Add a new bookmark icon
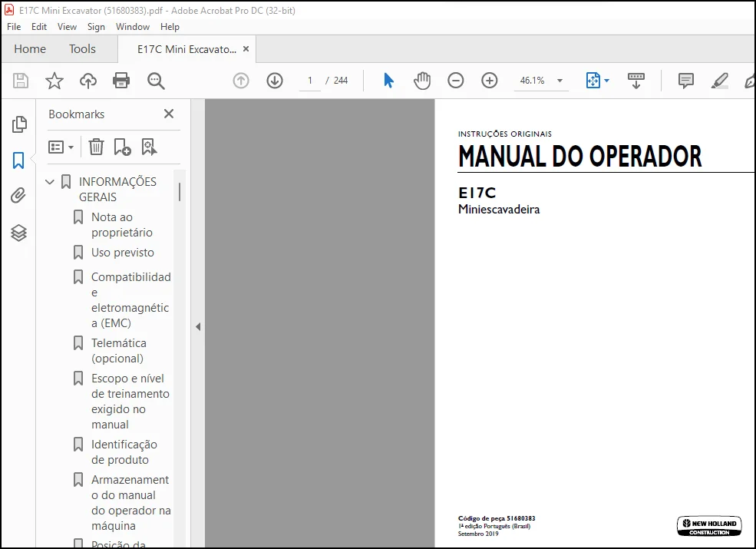The width and height of the screenshot is (756, 549). tap(122, 147)
